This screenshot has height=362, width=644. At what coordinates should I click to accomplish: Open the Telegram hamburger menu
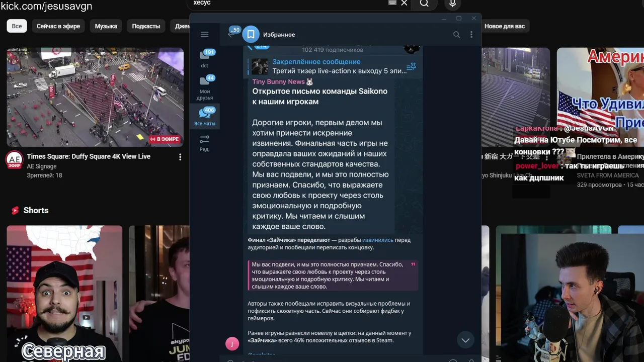coord(204,34)
